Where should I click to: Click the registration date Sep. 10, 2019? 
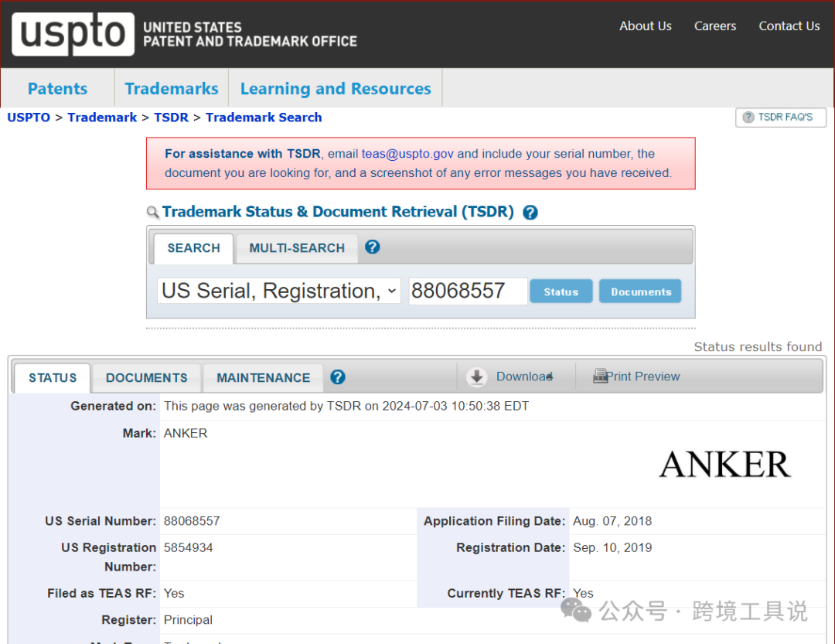click(x=612, y=547)
